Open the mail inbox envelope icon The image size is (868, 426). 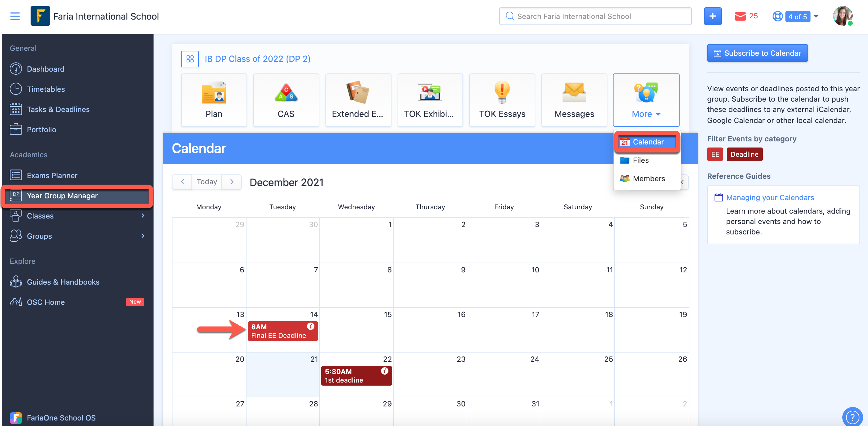click(x=740, y=16)
